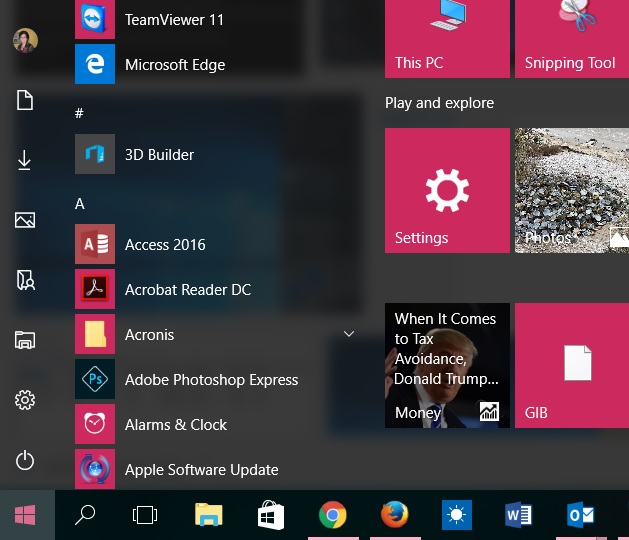Launch Alarms & Clock app
The height and width of the screenshot is (540, 629).
click(175, 425)
